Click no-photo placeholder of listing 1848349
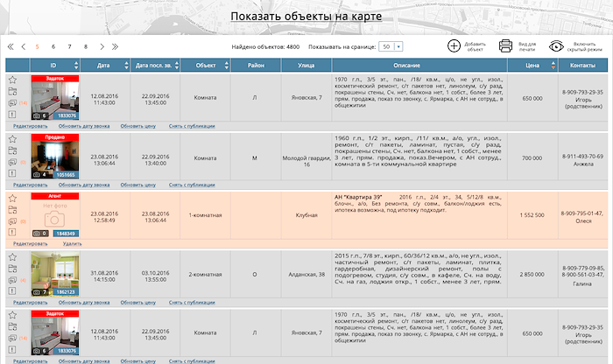 [54, 215]
